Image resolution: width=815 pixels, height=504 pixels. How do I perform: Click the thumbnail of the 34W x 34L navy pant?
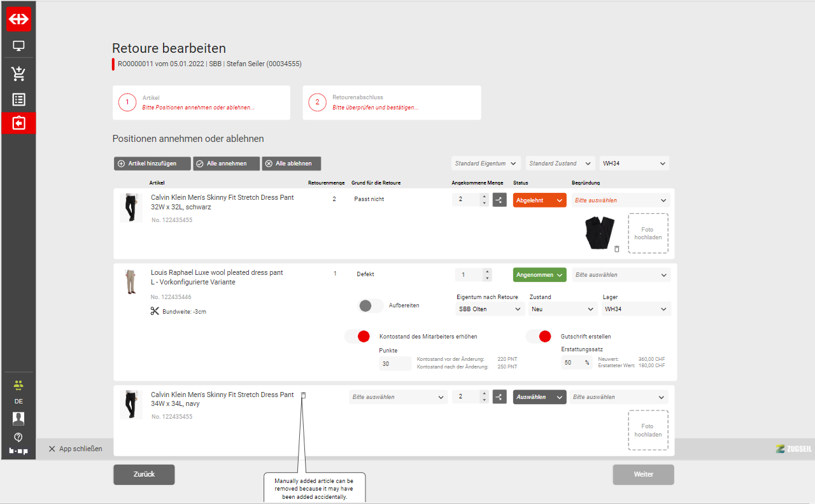[131, 405]
